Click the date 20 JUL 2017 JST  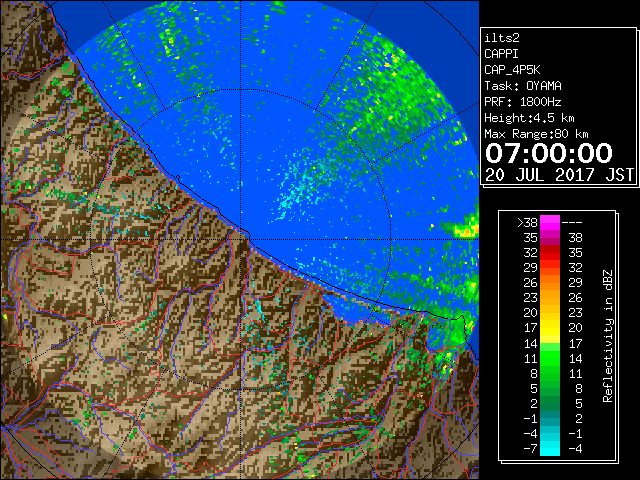coord(560,175)
